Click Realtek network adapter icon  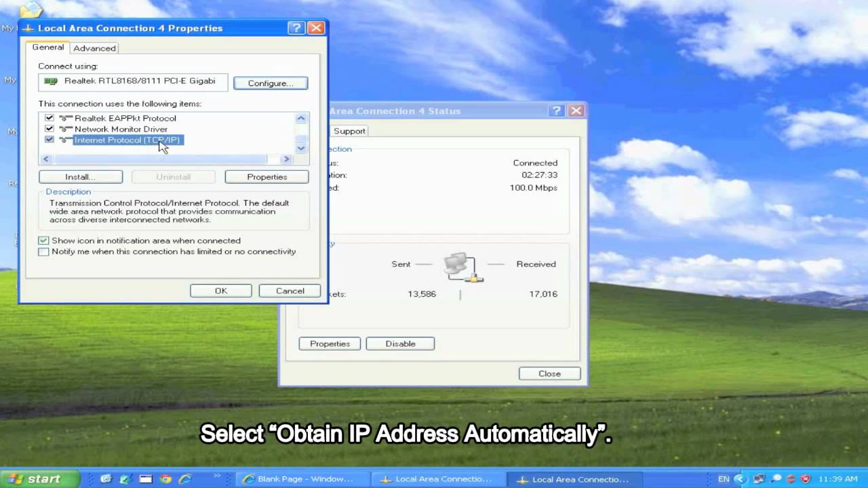point(51,81)
